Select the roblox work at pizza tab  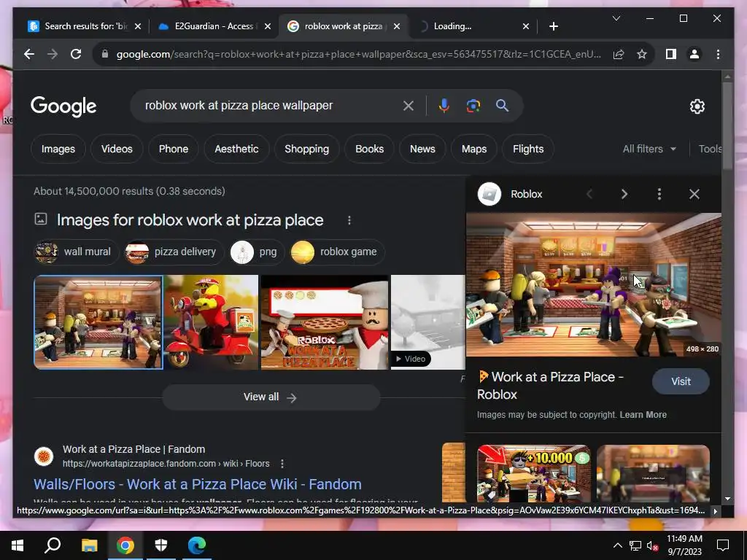(x=342, y=26)
